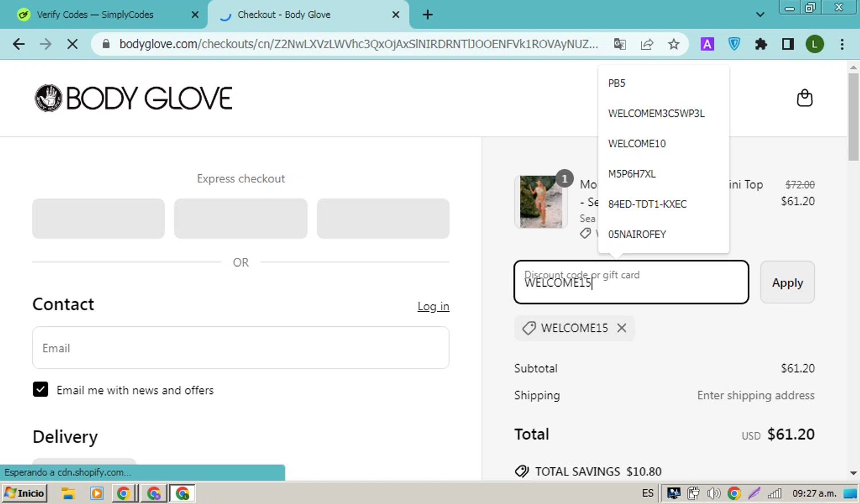Open the volume speaker tray icon
The image size is (860, 504).
(x=714, y=493)
